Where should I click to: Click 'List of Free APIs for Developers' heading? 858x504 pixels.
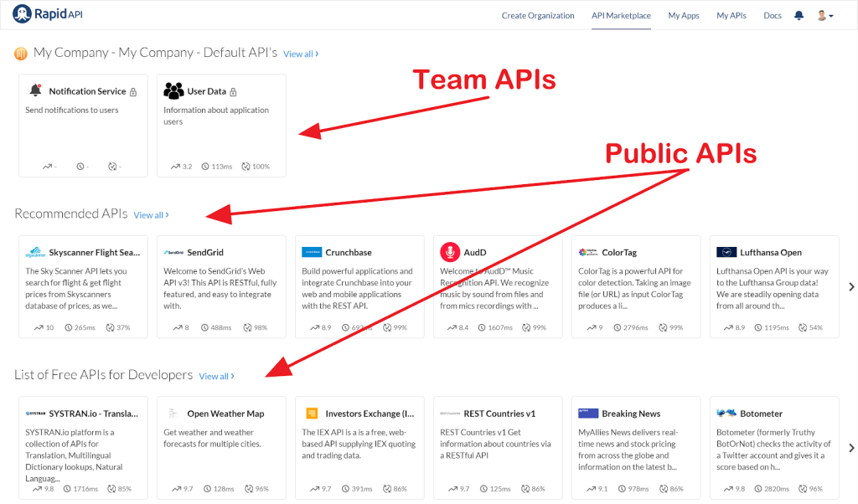click(x=103, y=375)
